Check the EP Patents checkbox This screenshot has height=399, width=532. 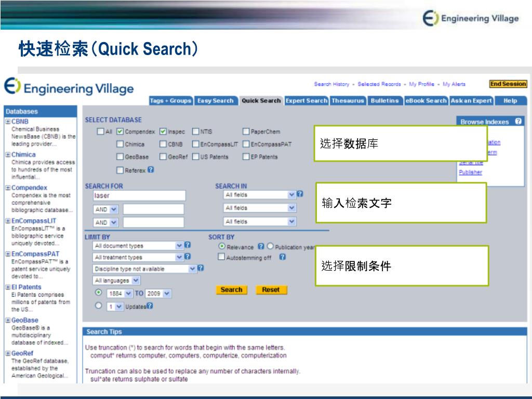pos(246,156)
